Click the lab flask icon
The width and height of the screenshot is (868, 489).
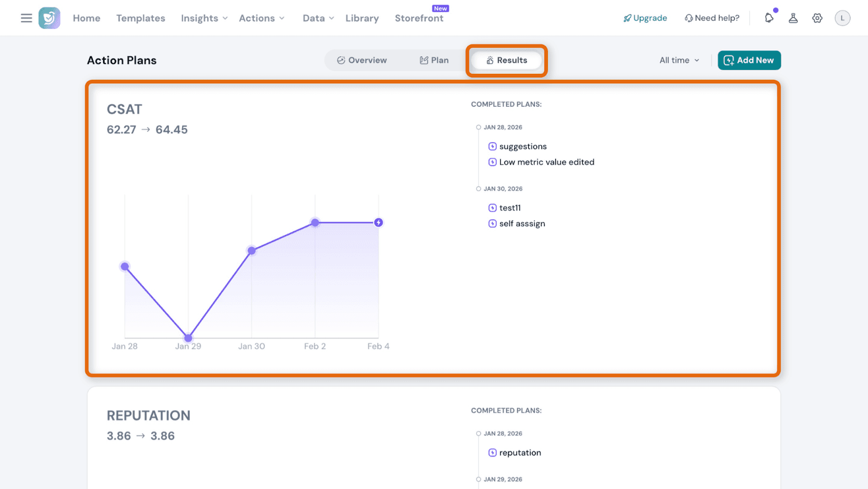[x=793, y=18]
